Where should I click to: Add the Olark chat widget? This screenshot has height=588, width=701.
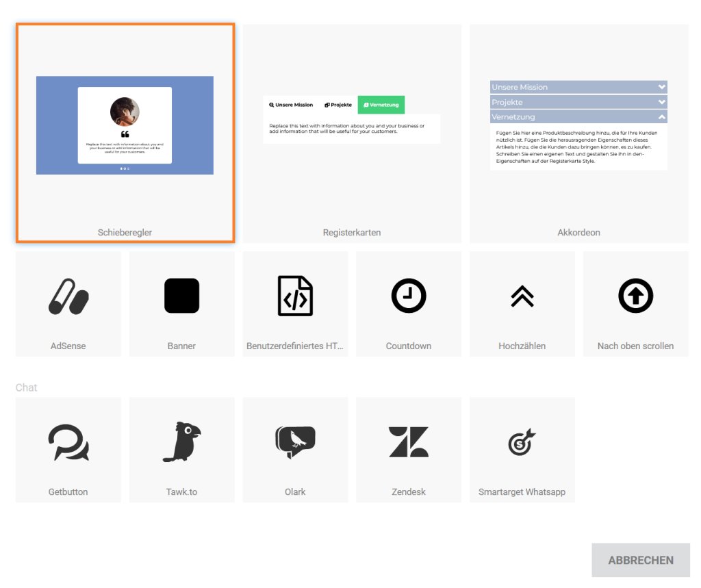point(295,442)
